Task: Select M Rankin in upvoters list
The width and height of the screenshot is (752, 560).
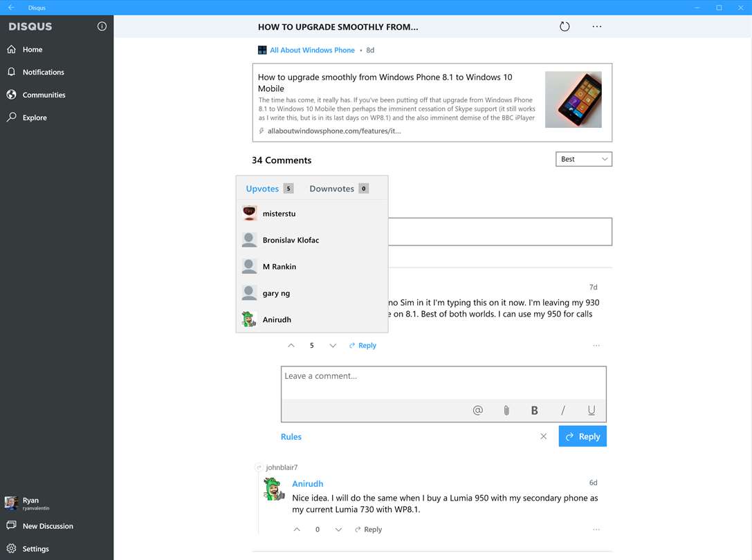Action: (312, 267)
